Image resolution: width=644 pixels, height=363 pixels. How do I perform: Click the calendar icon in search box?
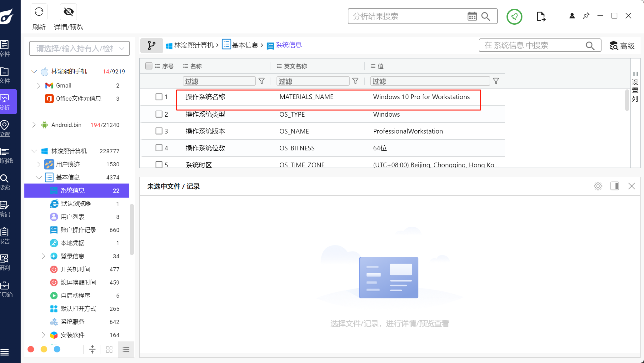pyautogui.click(x=472, y=16)
